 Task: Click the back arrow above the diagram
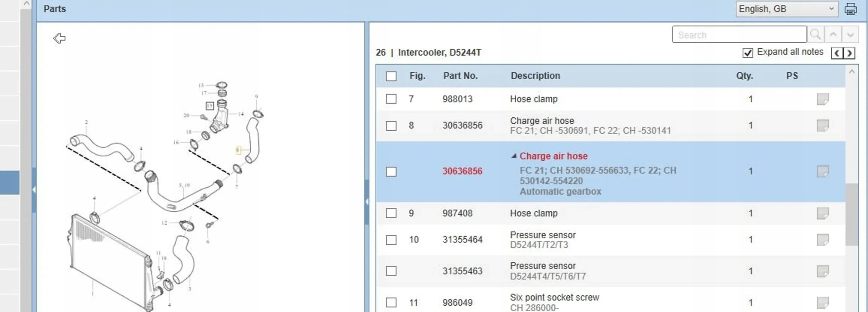[59, 38]
